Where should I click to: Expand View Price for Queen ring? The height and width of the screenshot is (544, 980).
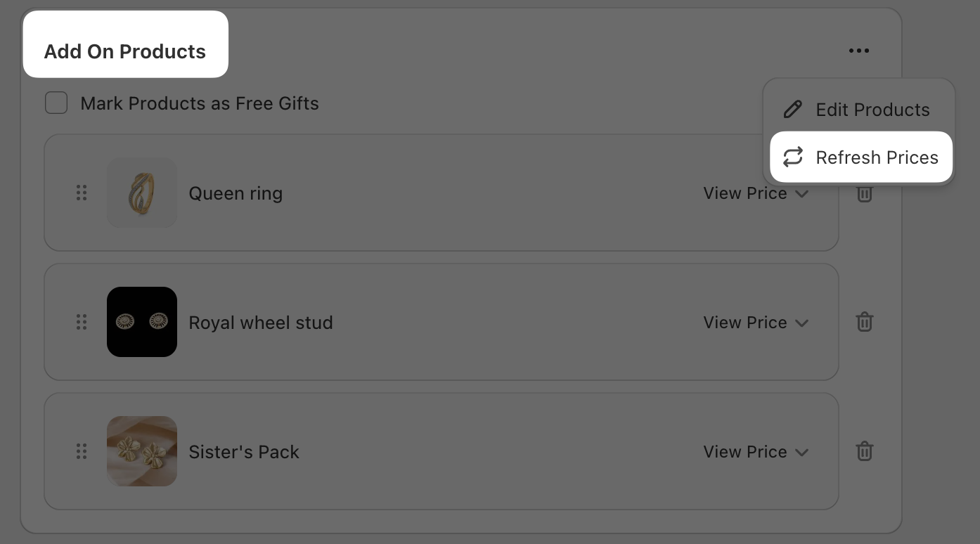pyautogui.click(x=756, y=193)
